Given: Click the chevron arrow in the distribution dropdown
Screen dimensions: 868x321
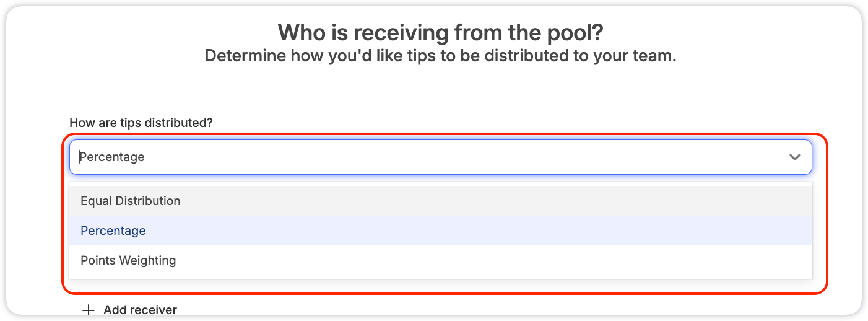Looking at the screenshot, I should click(x=795, y=157).
